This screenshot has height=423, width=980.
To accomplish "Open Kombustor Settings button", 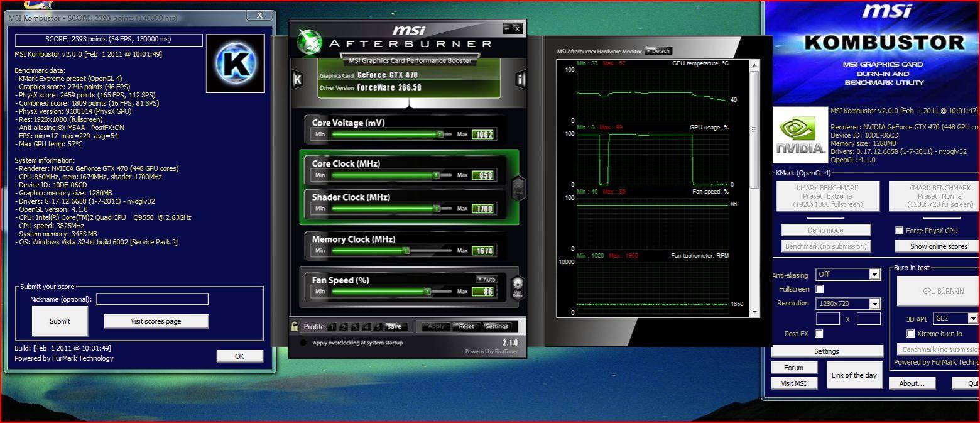I will pyautogui.click(x=827, y=351).
